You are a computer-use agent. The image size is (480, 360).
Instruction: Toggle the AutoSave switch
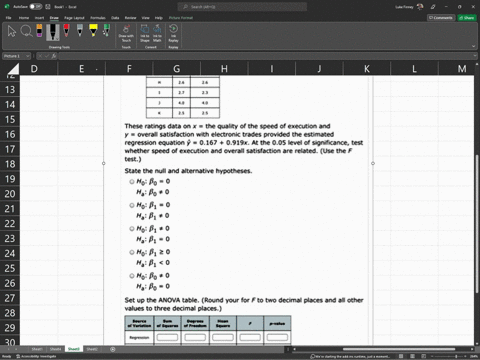click(35, 7)
